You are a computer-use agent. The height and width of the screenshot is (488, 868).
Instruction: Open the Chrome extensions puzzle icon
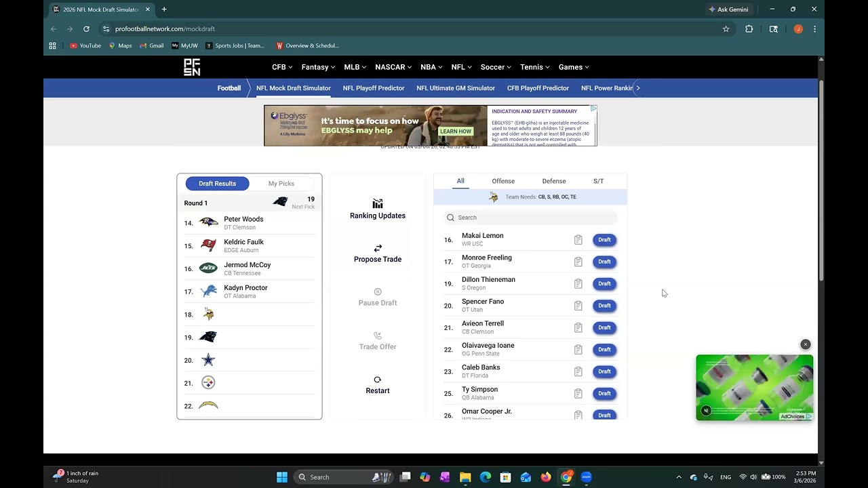click(x=749, y=29)
